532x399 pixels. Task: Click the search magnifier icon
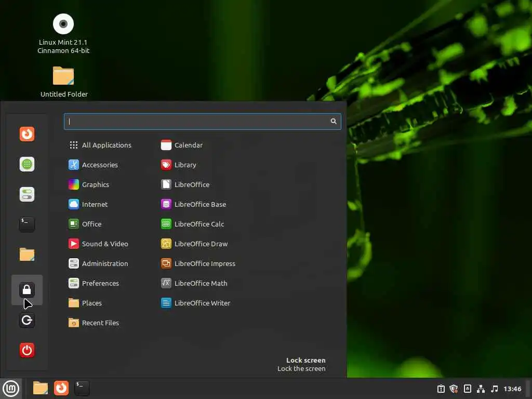(334, 121)
